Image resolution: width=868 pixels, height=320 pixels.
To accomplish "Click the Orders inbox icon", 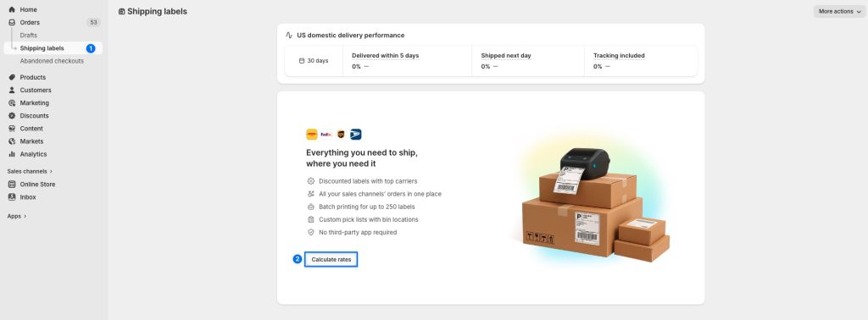I will tap(12, 23).
